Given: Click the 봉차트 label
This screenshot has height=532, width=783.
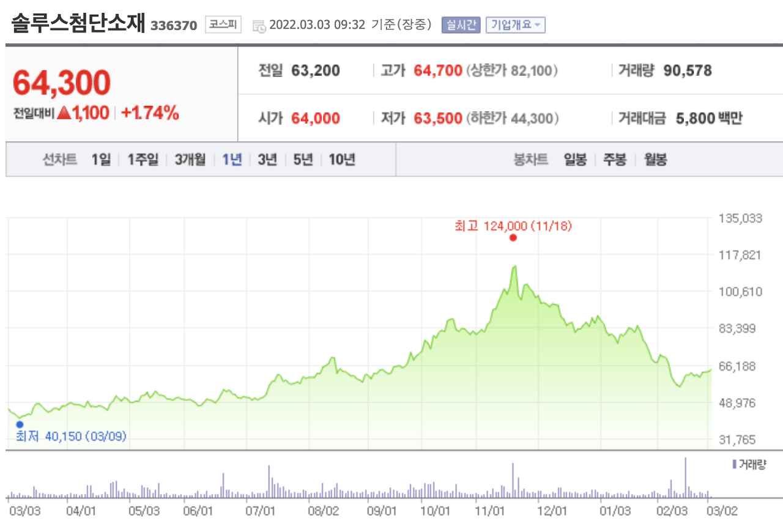Looking at the screenshot, I should 531,160.
